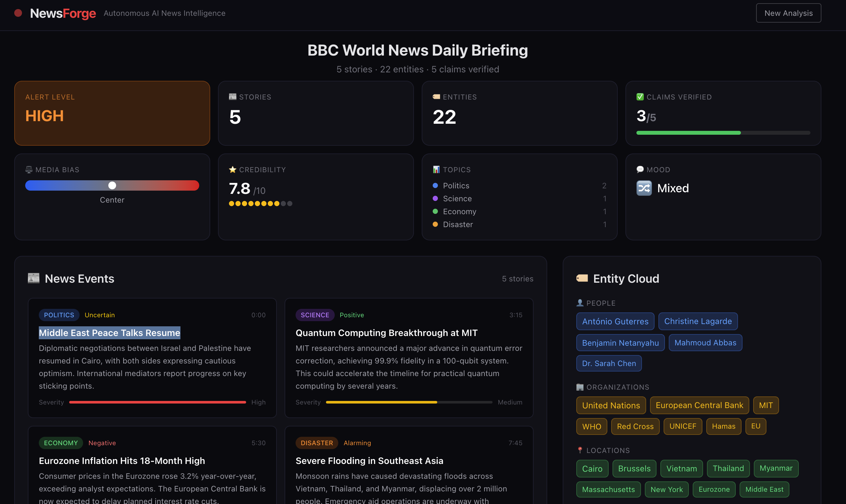This screenshot has width=846, height=504.
Task: Open the Eurozone Inflation Hits 18-Month High story
Action: tap(122, 460)
